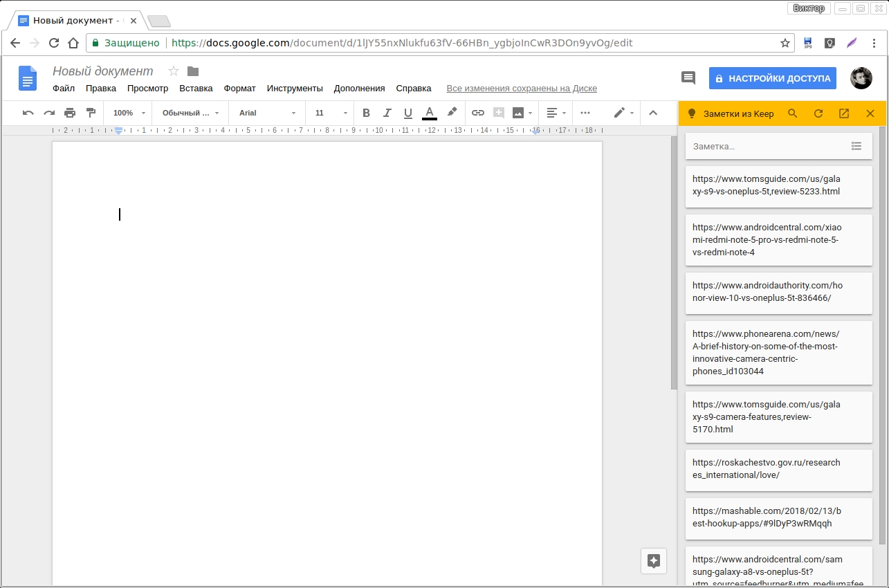This screenshot has height=588, width=889.
Task: Toggle bold formatting
Action: 367,113
